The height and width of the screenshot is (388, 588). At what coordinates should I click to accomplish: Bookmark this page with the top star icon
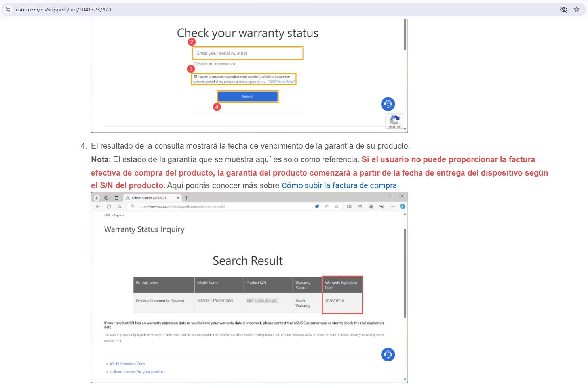click(577, 10)
